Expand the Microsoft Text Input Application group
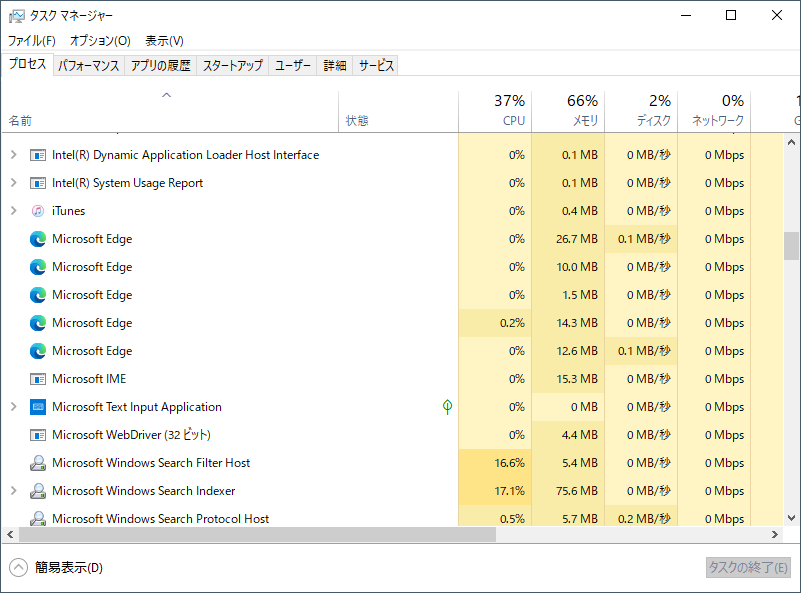801x593 pixels. click(14, 407)
